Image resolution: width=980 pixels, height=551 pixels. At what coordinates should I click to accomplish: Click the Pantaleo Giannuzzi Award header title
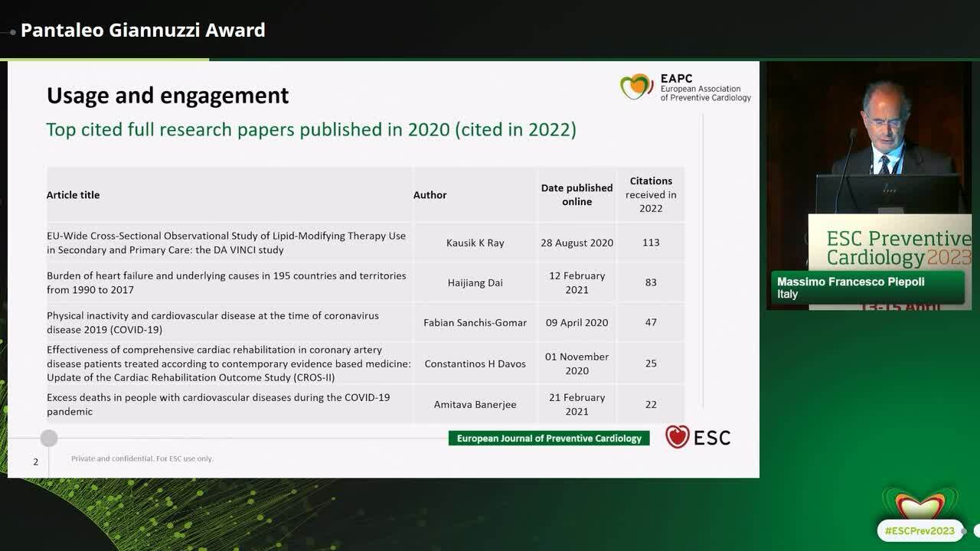coord(143,30)
